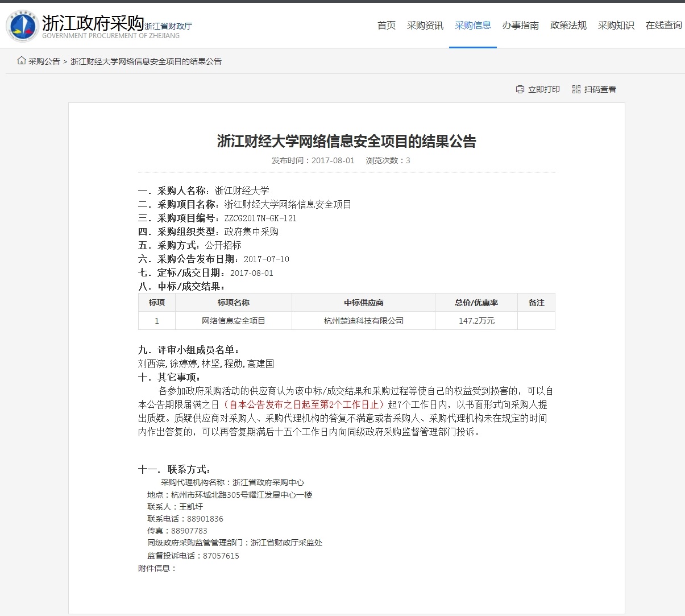The height and width of the screenshot is (616, 685).
Task: Open the 办事指南 navigation tab
Action: pyautogui.click(x=521, y=25)
